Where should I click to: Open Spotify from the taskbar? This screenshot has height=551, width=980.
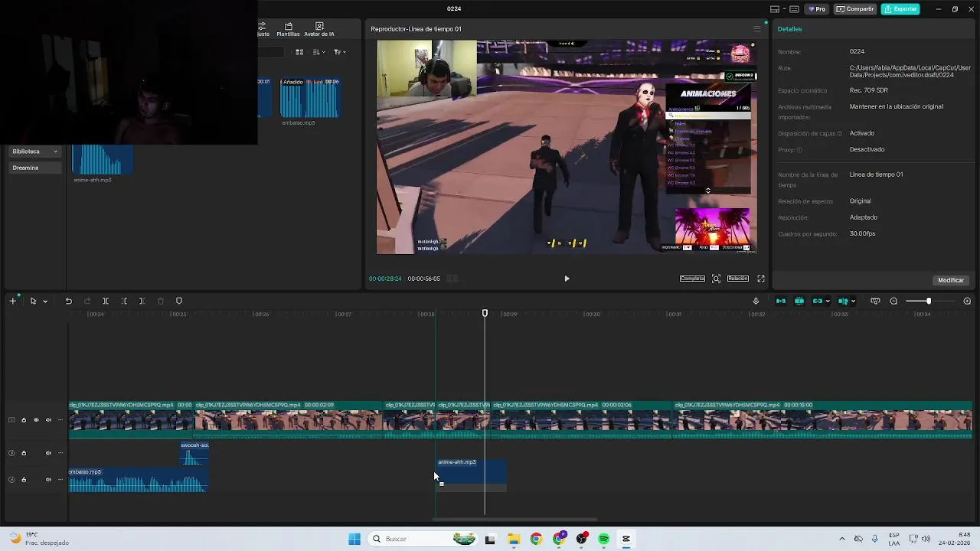click(x=604, y=539)
